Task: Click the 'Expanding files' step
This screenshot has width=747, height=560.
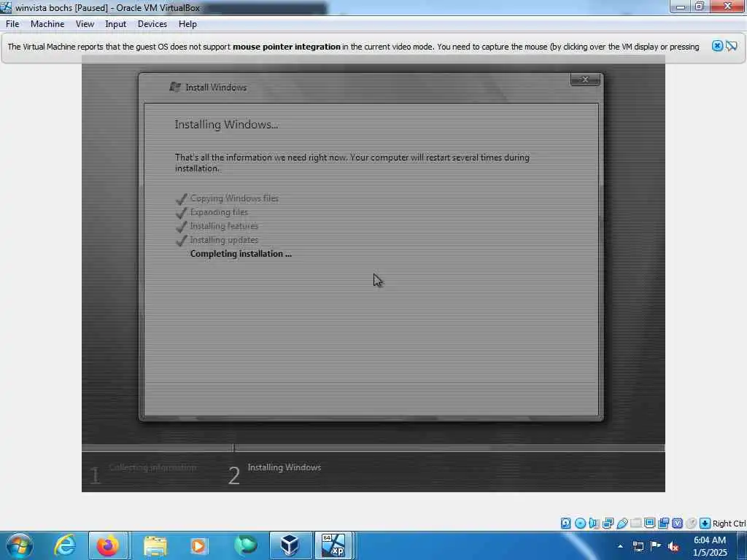Action: coord(219,212)
